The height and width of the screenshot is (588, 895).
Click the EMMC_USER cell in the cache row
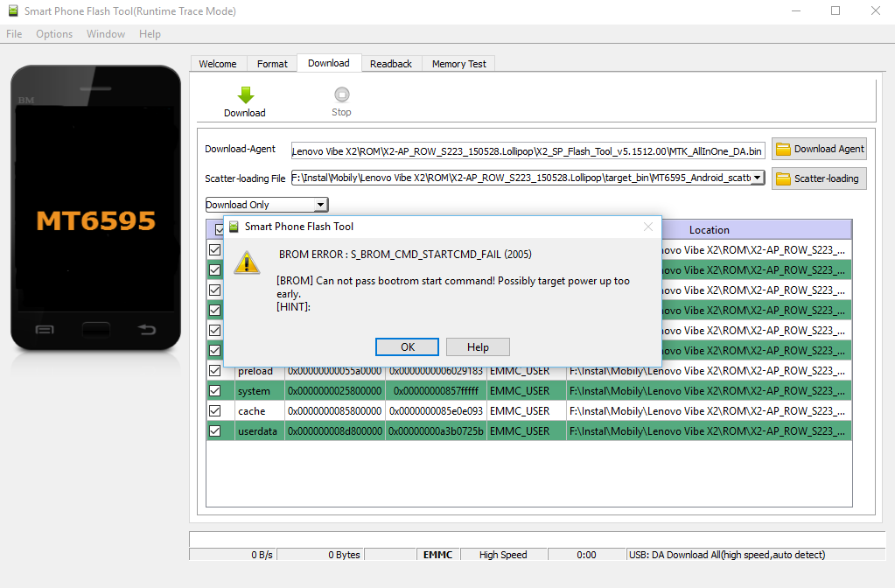pyautogui.click(x=527, y=411)
